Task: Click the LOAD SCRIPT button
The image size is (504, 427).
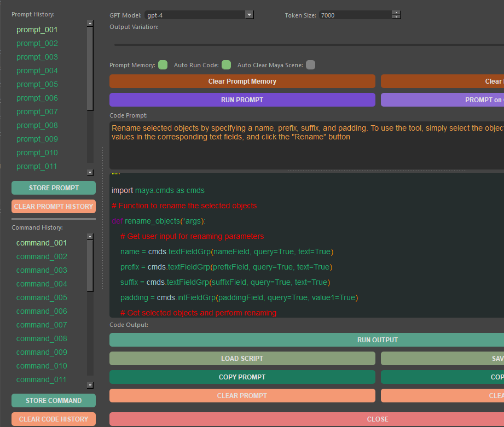Action: tap(242, 358)
